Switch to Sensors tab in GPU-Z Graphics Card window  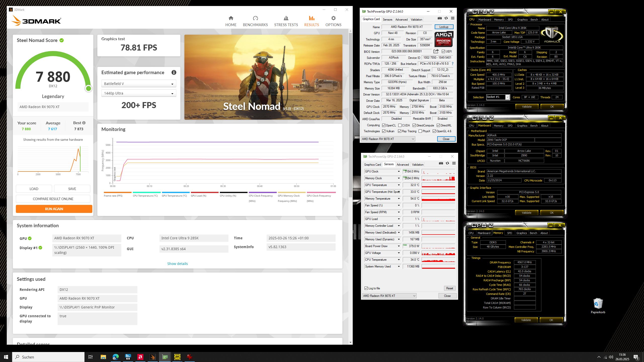pyautogui.click(x=387, y=20)
